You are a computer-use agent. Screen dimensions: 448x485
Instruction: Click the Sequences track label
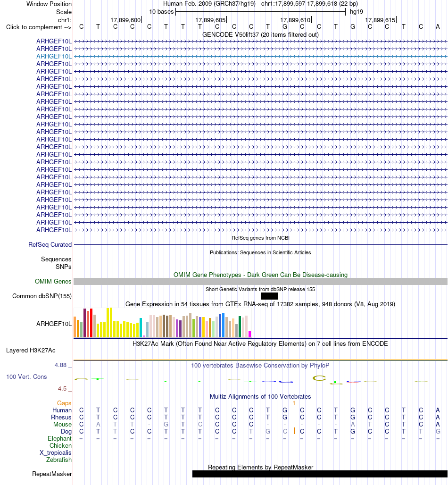coord(56,259)
